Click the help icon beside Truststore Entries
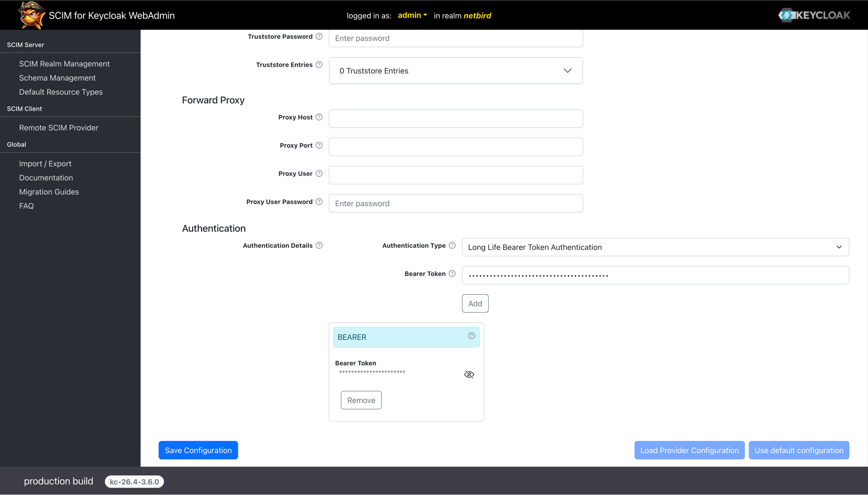Image resolution: width=868 pixels, height=495 pixels. [319, 64]
